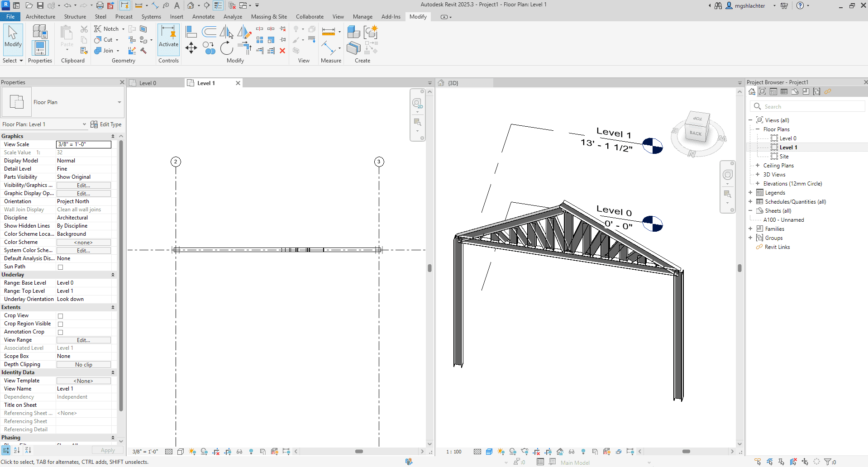Click the Edit Type button
This screenshot has width=868, height=467.
click(x=106, y=124)
